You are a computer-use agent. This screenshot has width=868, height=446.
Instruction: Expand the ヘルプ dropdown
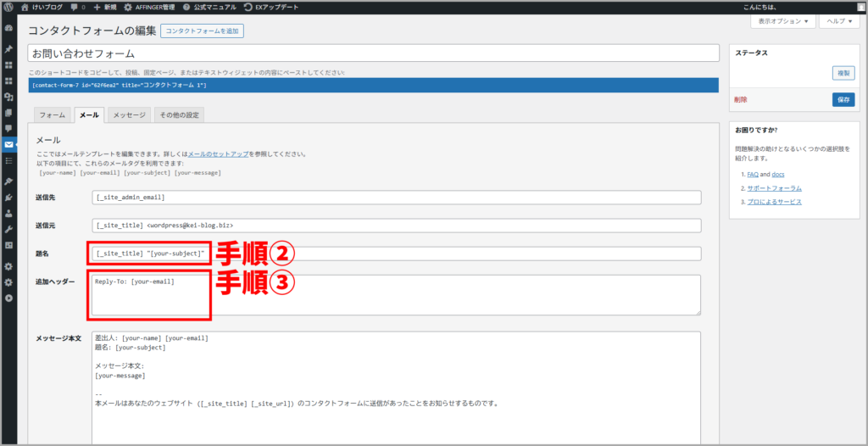tap(839, 21)
